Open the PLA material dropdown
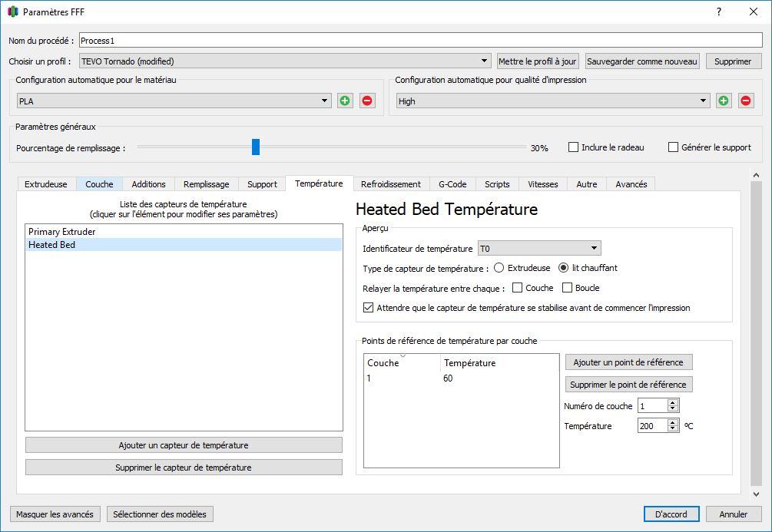The width and height of the screenshot is (772, 532). [174, 101]
